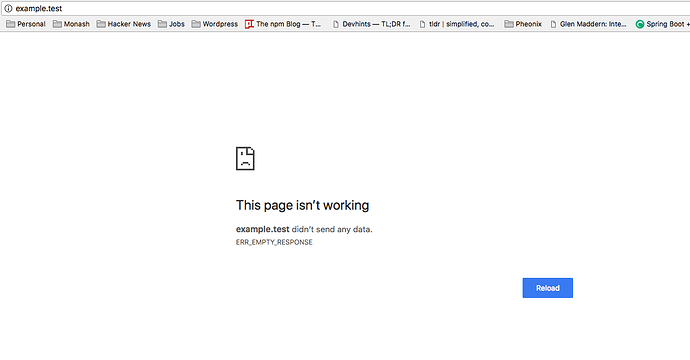Open the Hacker News bookmarks folder
The image size is (690, 360).
click(124, 24)
